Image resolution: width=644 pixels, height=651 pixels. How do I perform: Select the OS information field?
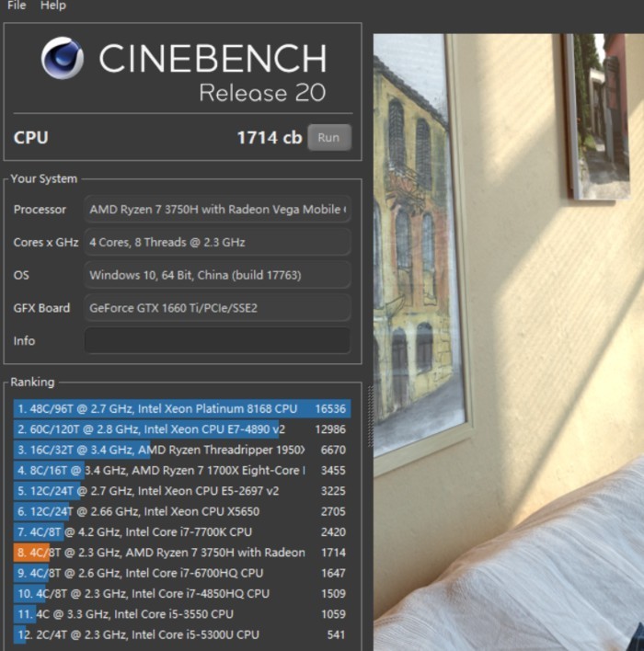pos(217,275)
